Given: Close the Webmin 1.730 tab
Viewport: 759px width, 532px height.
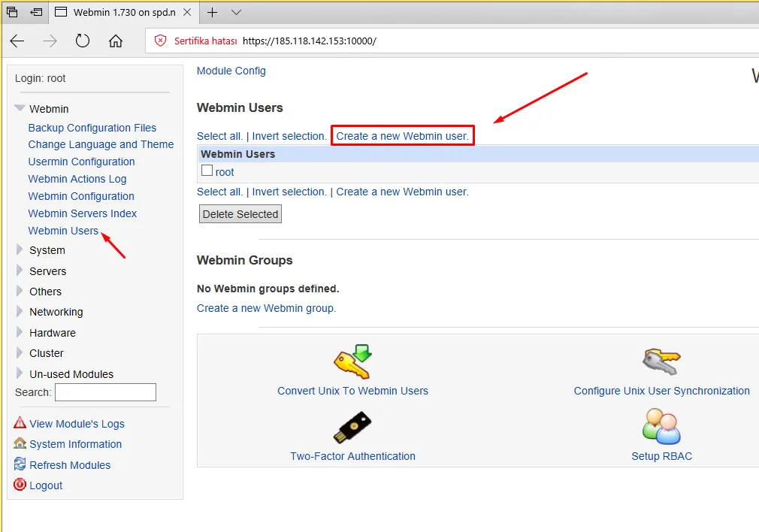Looking at the screenshot, I should pyautogui.click(x=187, y=13).
